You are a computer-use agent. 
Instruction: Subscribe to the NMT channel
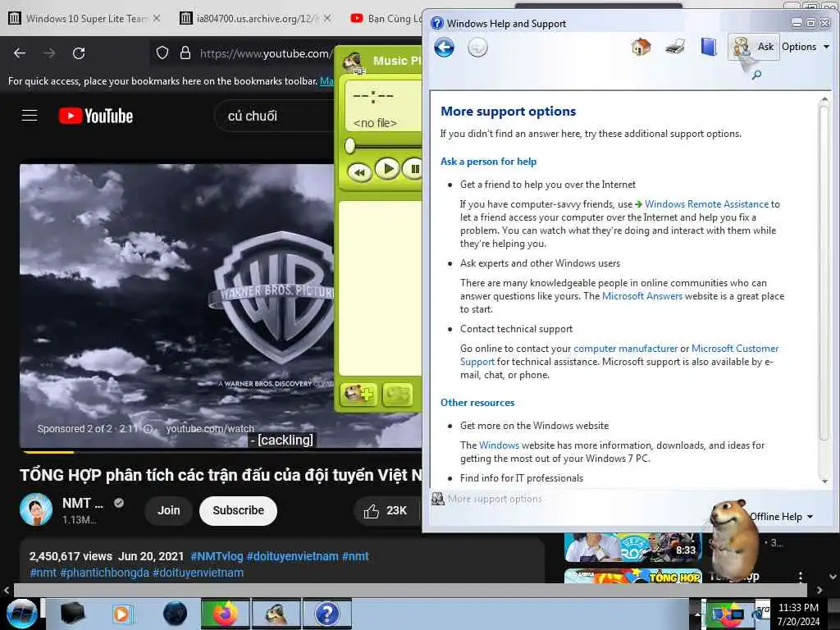click(239, 510)
